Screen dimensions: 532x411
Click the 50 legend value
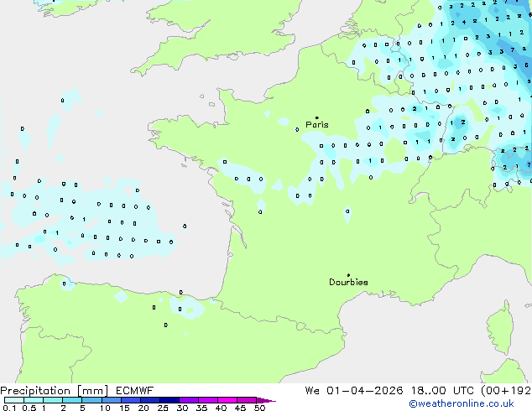[x=259, y=408]
